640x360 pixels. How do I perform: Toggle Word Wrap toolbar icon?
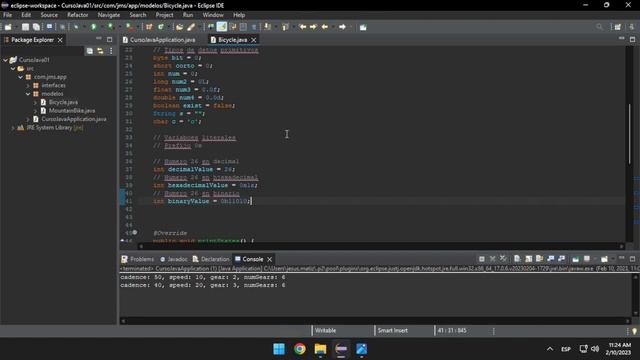(x=233, y=27)
